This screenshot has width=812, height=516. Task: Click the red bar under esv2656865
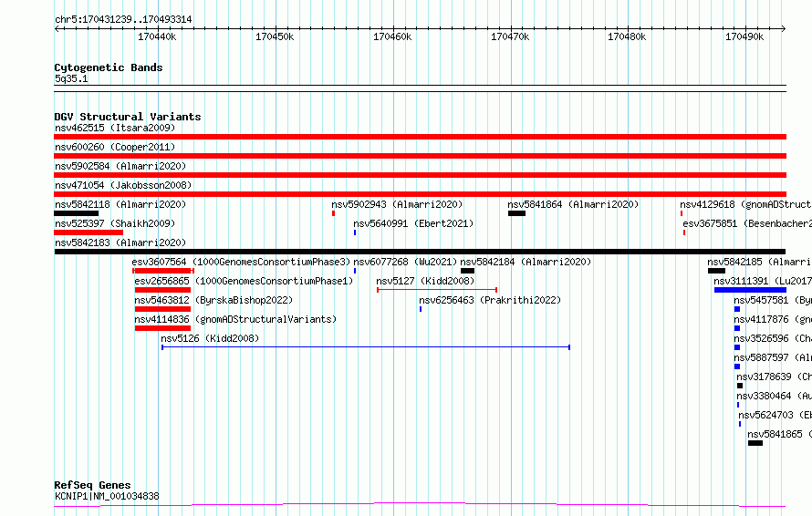click(162, 290)
